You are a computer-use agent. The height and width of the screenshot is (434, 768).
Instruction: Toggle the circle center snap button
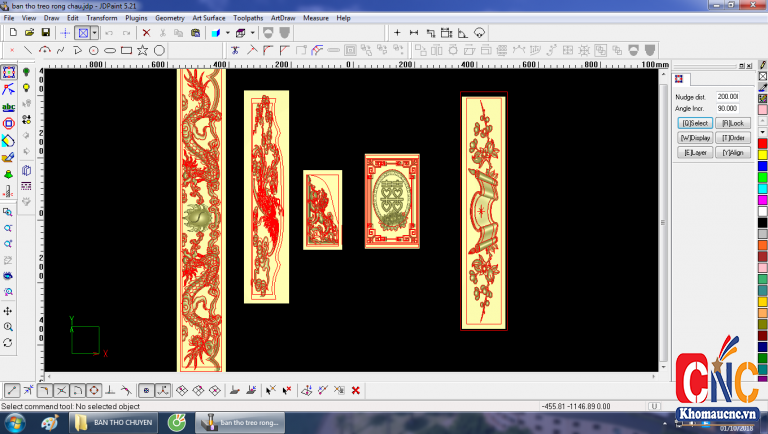coord(93,390)
